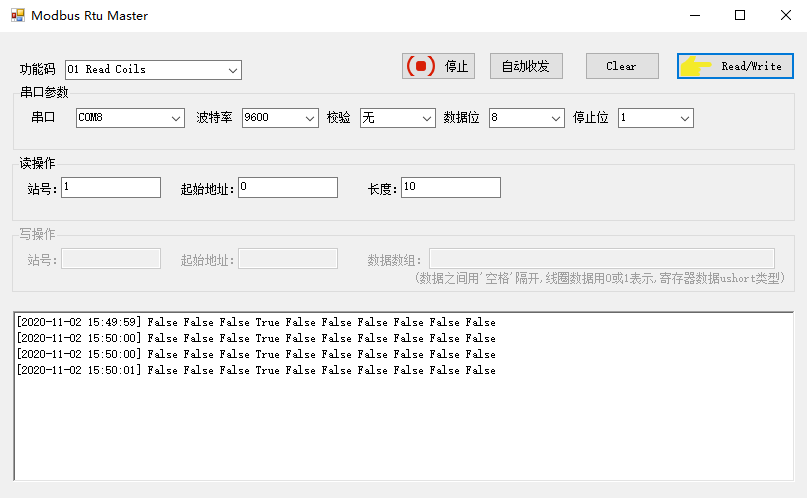Expand the 数据位 data bits dropdown
Viewport: 807px width, 498px height.
527,118
